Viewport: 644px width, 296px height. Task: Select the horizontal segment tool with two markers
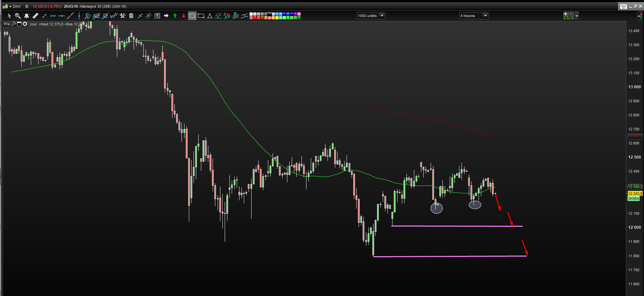pos(53,16)
